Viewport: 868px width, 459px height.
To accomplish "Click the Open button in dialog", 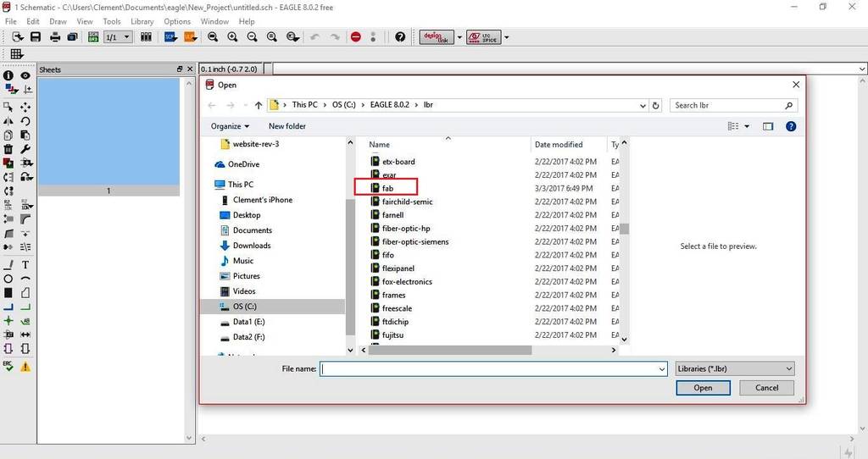I will (x=703, y=388).
